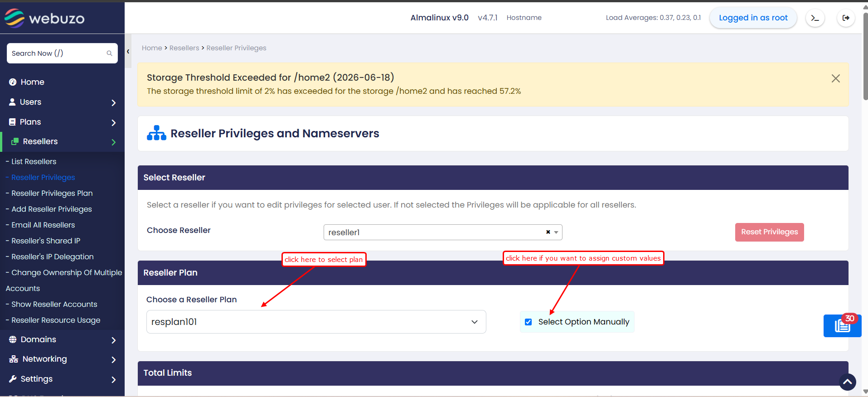The image size is (868, 397).
Task: Open Reseller Privileges Plan menu item
Action: 52,193
